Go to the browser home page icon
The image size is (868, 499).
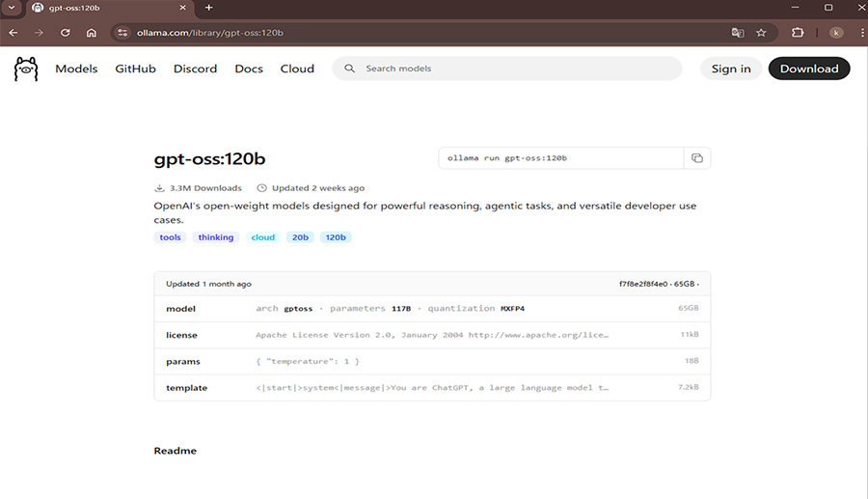click(x=92, y=32)
